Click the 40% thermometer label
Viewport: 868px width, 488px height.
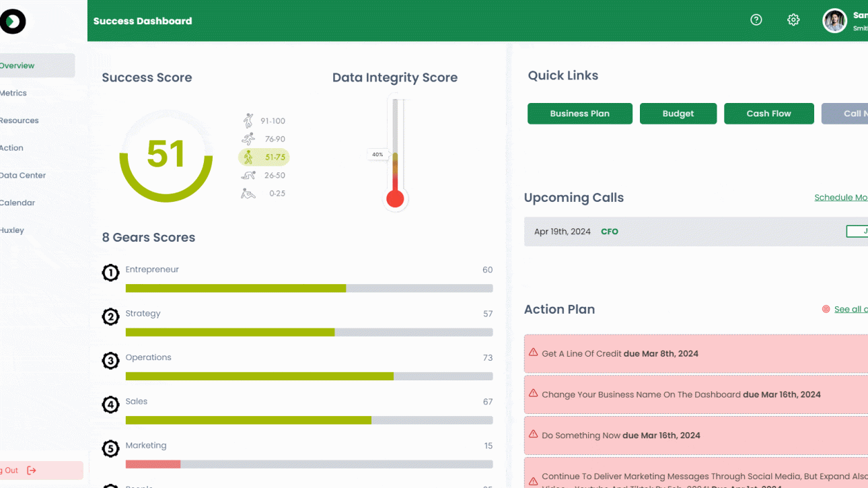click(x=377, y=154)
